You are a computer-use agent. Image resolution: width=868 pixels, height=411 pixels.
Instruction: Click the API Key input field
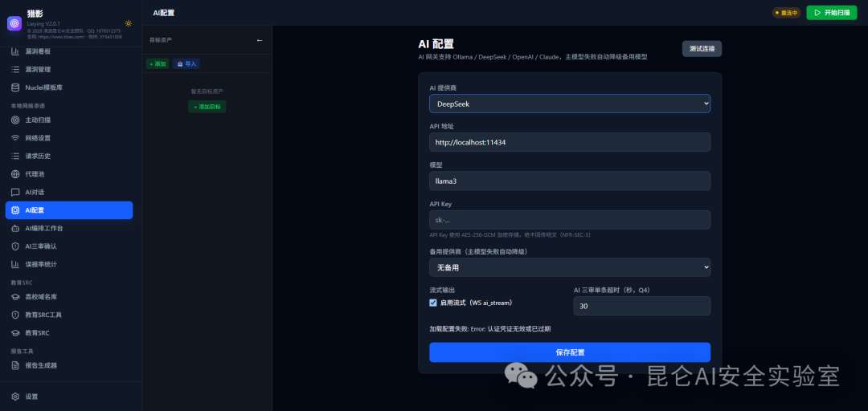coord(570,220)
